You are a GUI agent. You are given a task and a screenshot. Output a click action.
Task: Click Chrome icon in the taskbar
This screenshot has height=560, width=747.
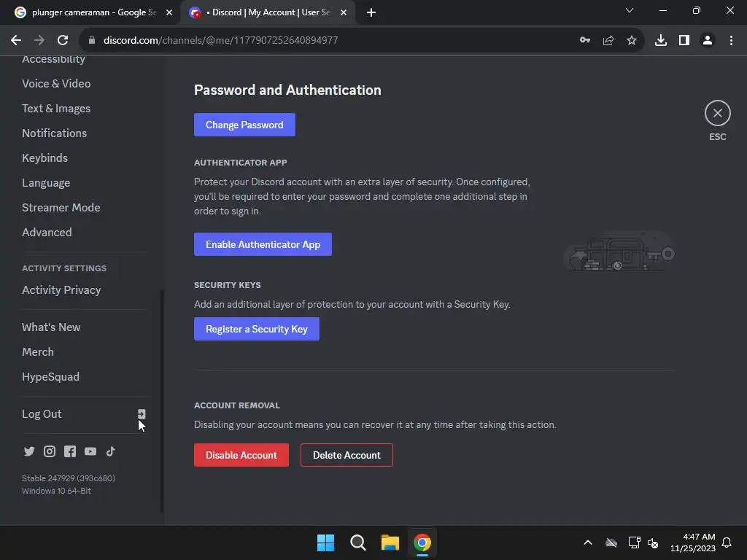pyautogui.click(x=422, y=542)
